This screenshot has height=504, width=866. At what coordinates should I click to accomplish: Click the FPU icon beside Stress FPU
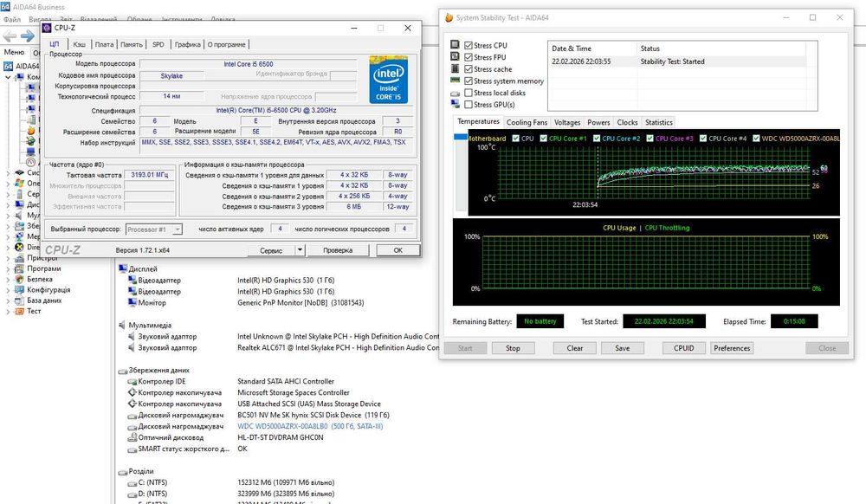pos(456,57)
